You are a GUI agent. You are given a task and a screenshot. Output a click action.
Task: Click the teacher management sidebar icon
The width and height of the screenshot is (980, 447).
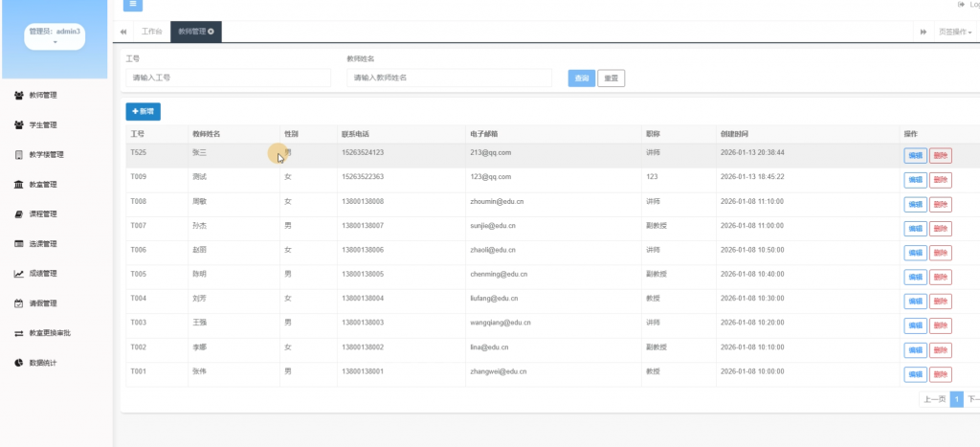[19, 96]
